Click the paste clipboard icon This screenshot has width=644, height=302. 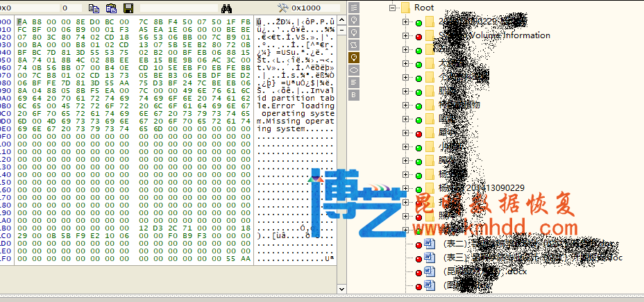point(111,8)
